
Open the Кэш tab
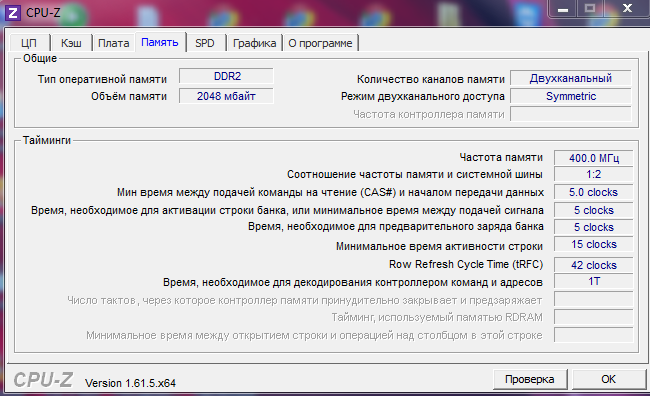pos(71,43)
